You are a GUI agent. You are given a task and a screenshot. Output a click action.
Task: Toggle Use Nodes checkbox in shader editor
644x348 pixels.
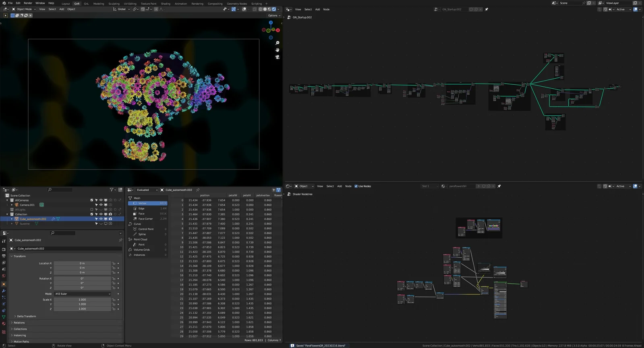pos(356,186)
